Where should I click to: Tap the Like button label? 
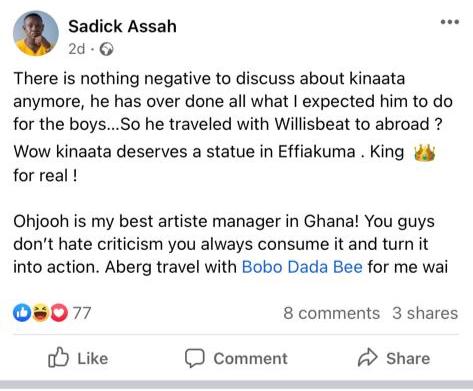(x=93, y=359)
